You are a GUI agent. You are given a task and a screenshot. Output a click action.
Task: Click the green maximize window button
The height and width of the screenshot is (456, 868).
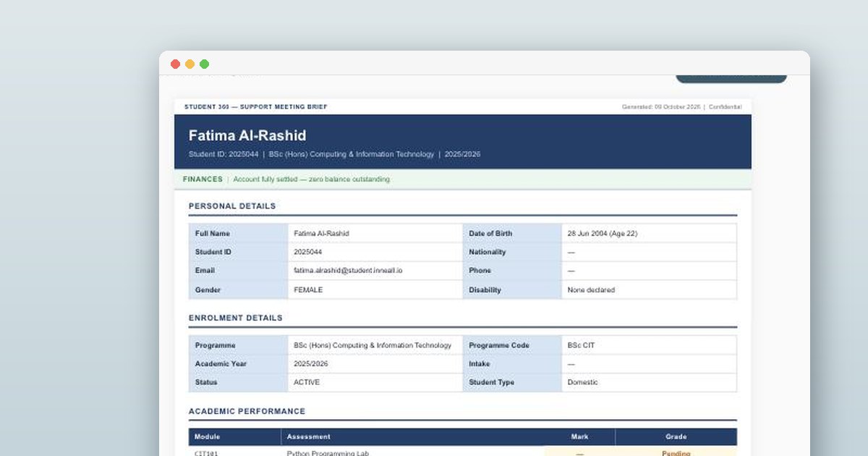coord(204,64)
